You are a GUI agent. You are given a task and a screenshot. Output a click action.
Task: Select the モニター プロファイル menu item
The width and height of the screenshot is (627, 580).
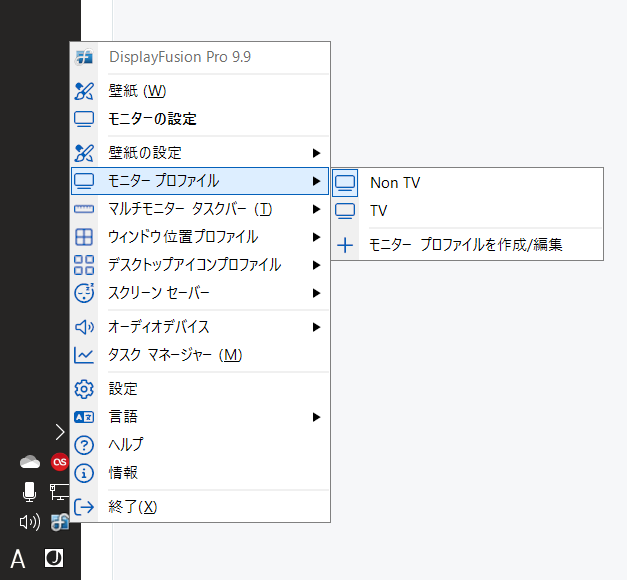click(x=200, y=181)
